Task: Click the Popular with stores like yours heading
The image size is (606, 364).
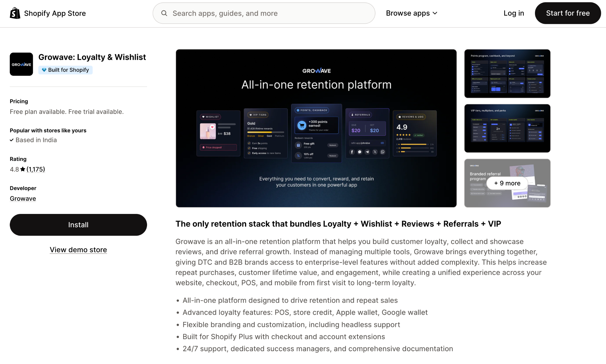Action: tap(48, 131)
